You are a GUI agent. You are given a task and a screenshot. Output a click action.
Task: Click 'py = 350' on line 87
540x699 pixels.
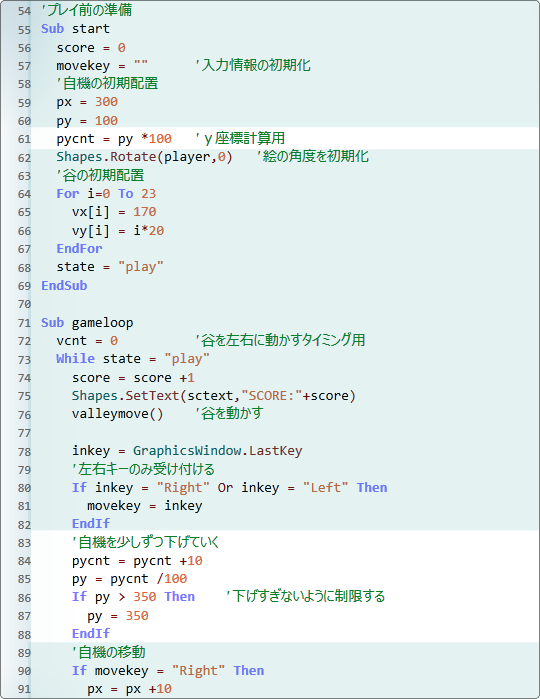click(118, 616)
